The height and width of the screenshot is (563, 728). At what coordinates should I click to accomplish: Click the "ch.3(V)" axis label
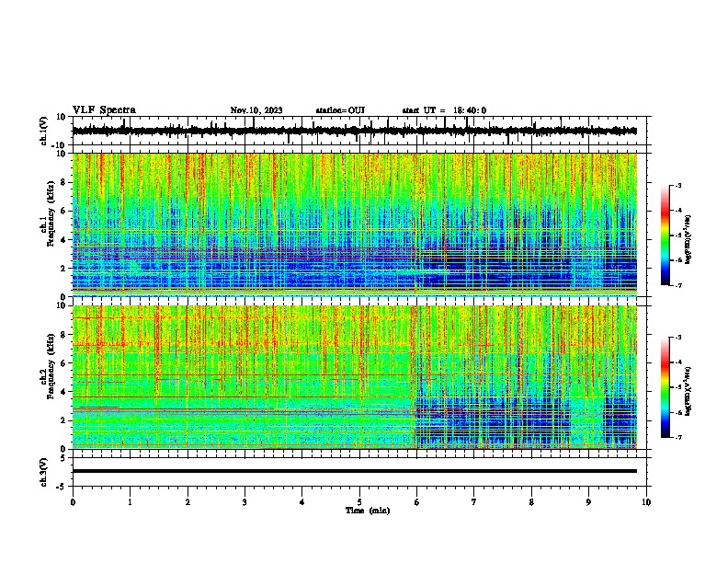tap(44, 472)
